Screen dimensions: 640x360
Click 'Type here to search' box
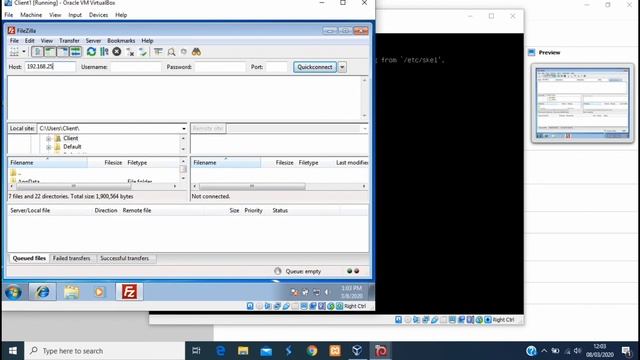[x=105, y=351]
